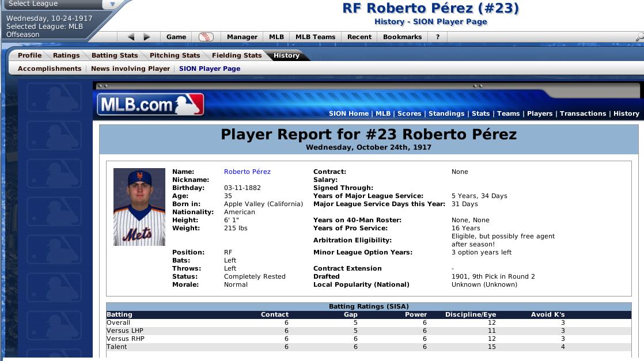The height and width of the screenshot is (361, 644).
Task: Open News involving Player
Action: pos(130,69)
